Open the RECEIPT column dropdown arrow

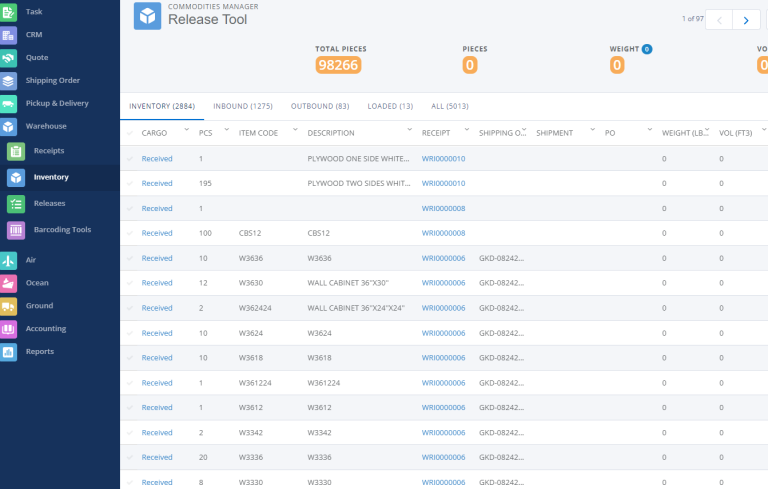[467, 130]
